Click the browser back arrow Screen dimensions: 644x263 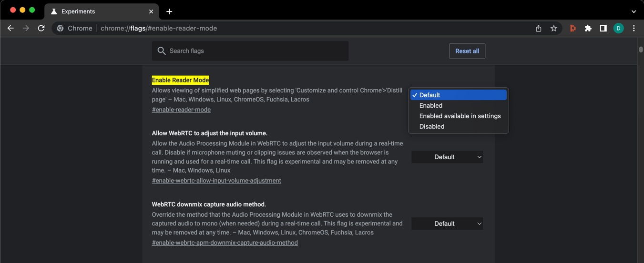[10, 28]
